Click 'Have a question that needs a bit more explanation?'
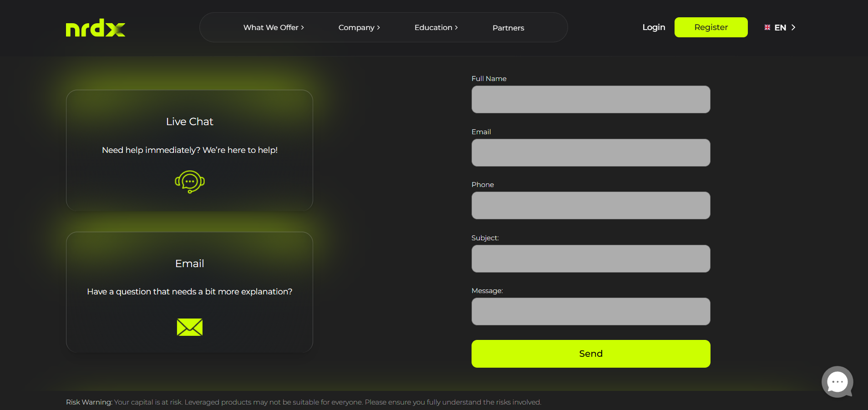 click(190, 292)
